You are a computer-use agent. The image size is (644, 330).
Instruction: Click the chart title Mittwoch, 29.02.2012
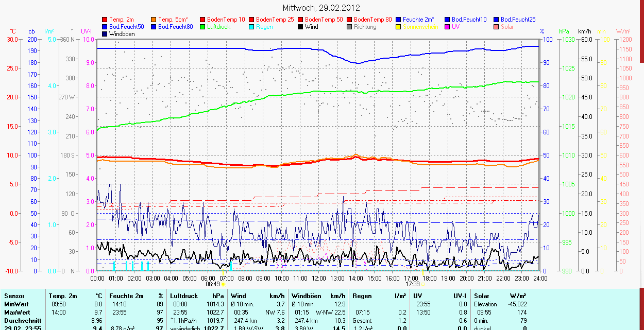click(321, 8)
